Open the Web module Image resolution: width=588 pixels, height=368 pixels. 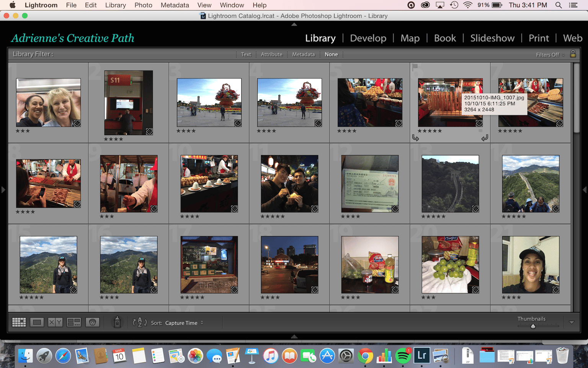pos(573,38)
